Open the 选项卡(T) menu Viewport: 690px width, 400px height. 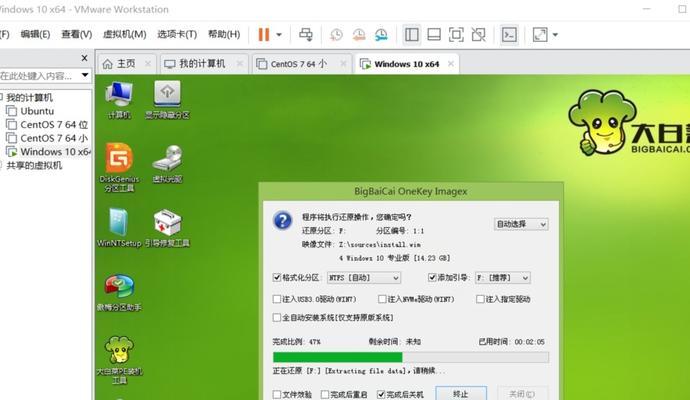coord(177,34)
